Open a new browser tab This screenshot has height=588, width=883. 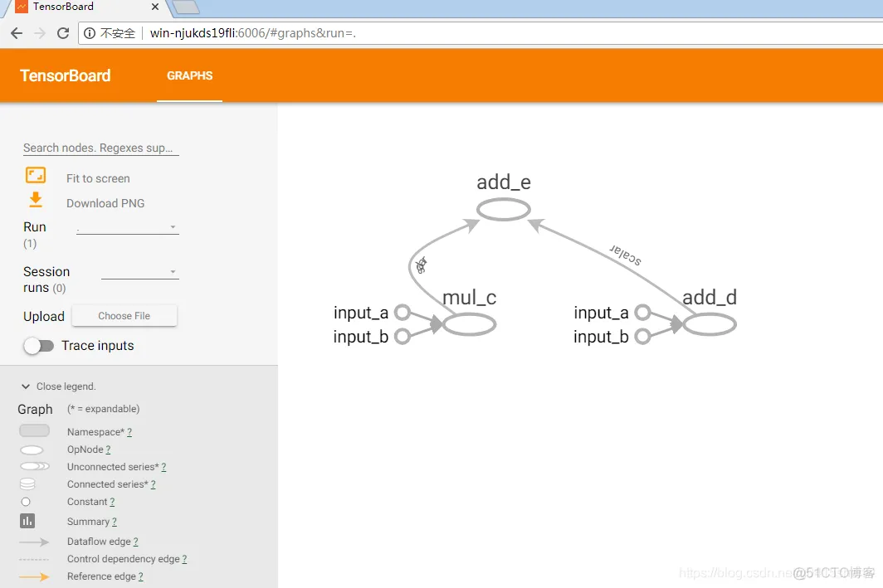[186, 7]
